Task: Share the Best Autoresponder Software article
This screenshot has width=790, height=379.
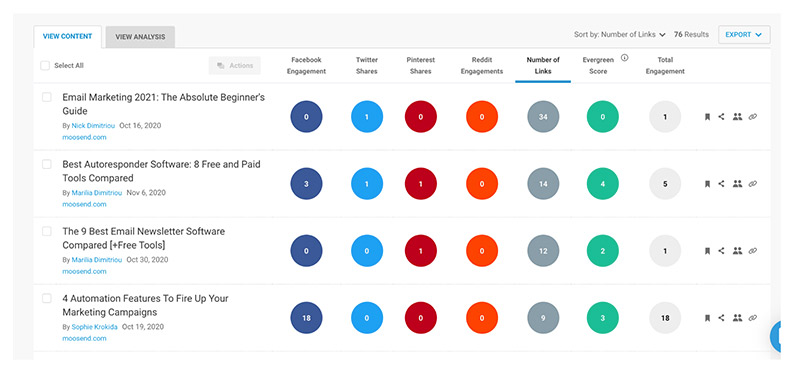Action: click(x=721, y=184)
